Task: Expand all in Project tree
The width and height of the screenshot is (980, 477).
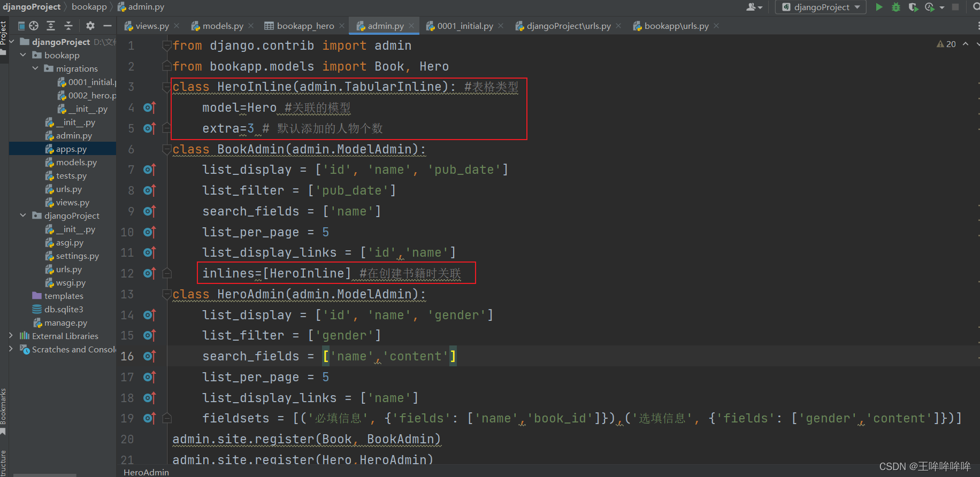Action: click(51, 26)
